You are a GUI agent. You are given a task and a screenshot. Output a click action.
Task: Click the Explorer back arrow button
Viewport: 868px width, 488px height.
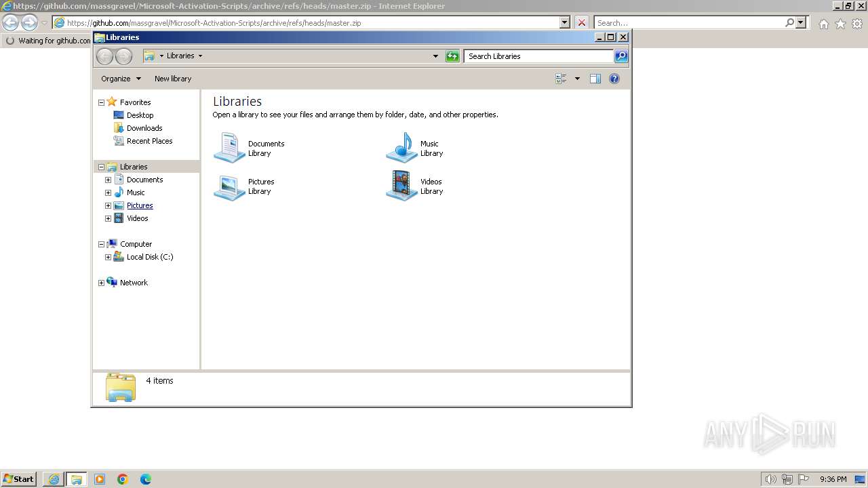point(104,56)
